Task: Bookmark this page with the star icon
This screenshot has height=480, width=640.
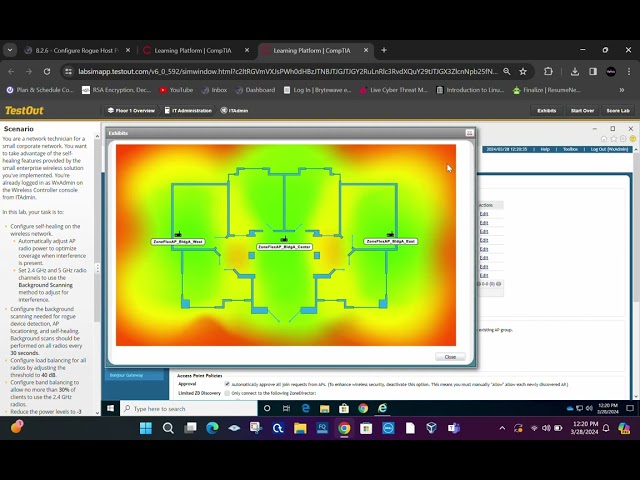Action: (x=522, y=71)
